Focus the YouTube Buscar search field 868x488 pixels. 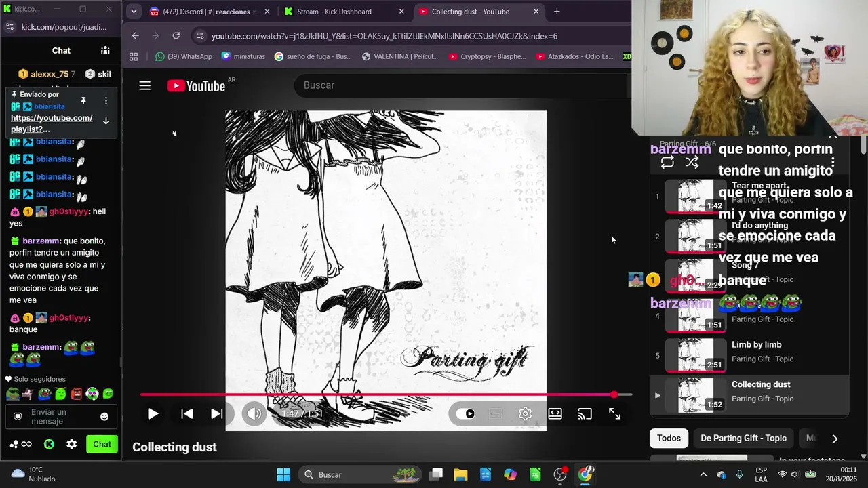[x=461, y=85]
